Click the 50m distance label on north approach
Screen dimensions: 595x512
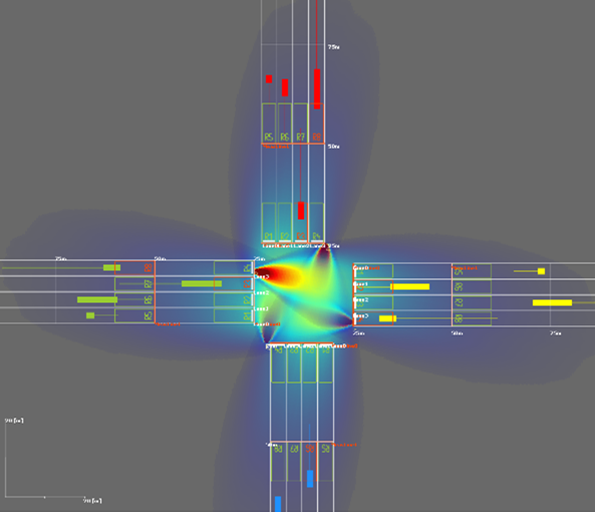[x=334, y=147]
